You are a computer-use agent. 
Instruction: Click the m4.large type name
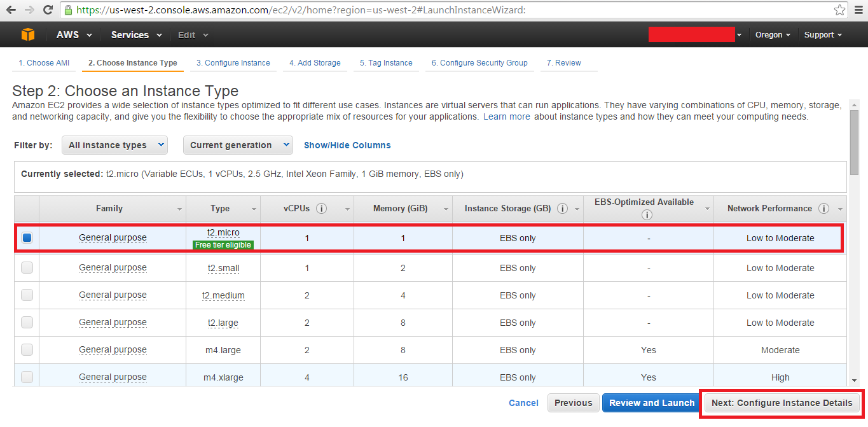(x=223, y=350)
